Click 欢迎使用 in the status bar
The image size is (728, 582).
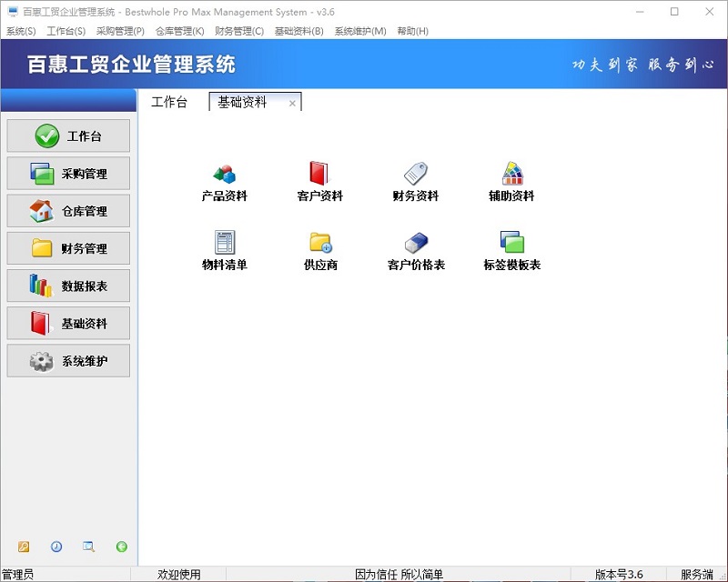178,575
